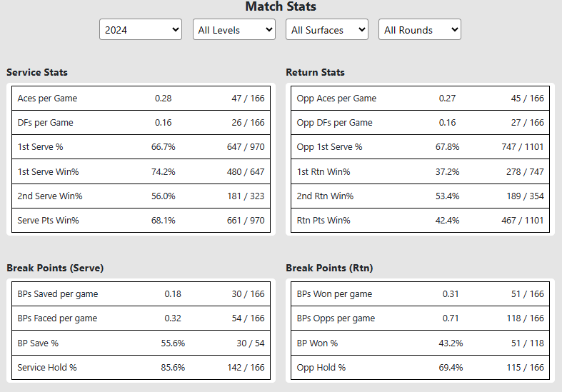Click the Opp Hold % value 69.4%
The height and width of the screenshot is (392, 562).
point(448,368)
